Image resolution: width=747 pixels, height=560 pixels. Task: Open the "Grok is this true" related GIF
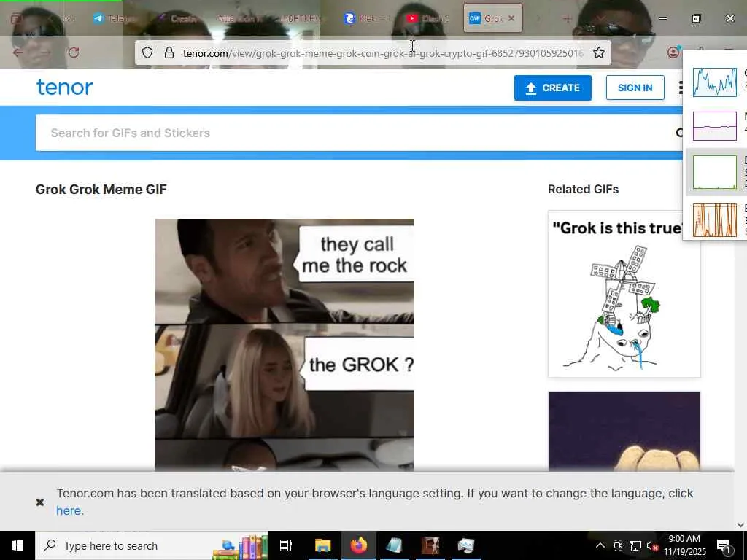point(624,294)
